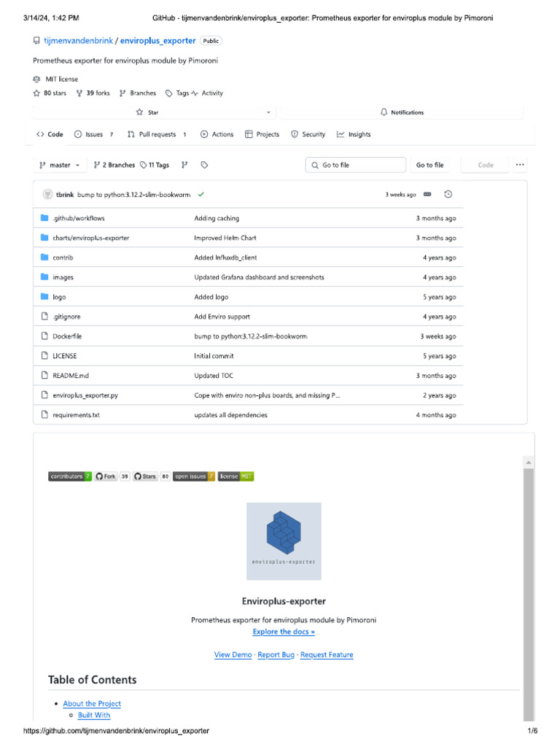Open the 39 forks icon
Image resolution: width=560 pixels, height=747 pixels.
point(79,93)
